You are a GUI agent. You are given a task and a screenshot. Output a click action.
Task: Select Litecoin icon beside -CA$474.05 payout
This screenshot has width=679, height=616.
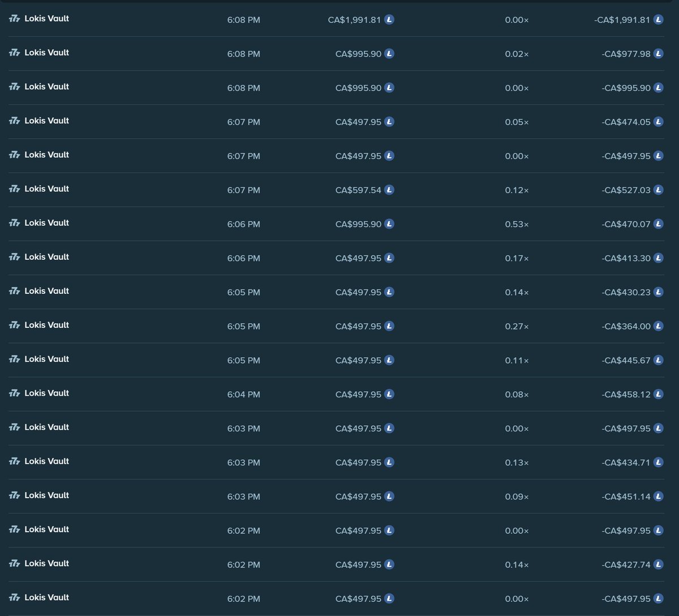pyautogui.click(x=658, y=122)
